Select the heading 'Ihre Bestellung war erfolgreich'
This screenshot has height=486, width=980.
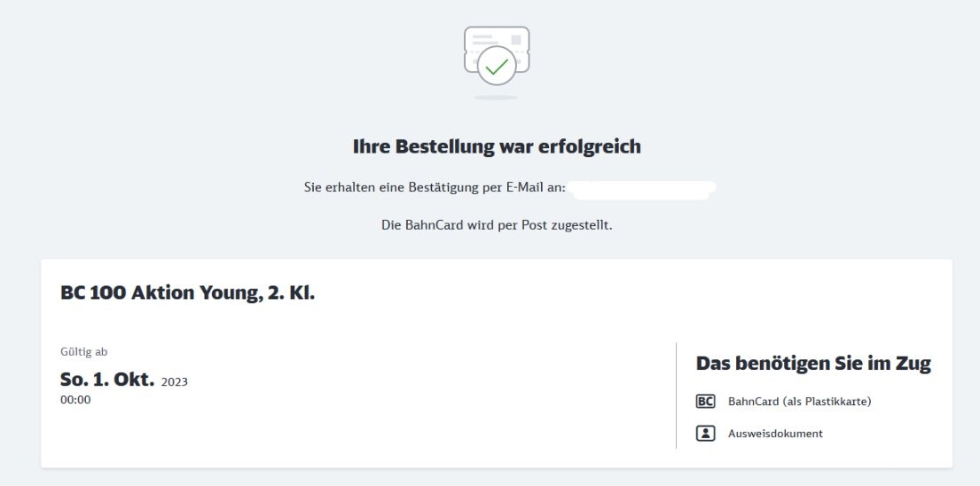click(497, 146)
